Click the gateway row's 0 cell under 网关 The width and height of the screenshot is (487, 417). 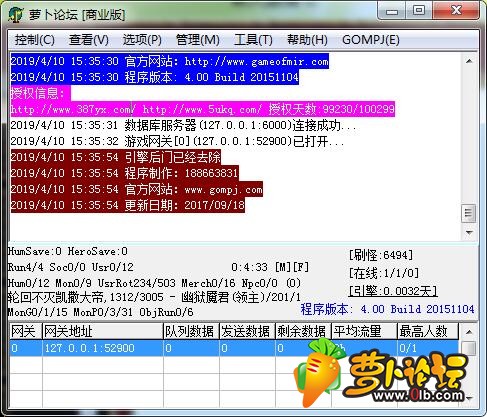point(25,348)
